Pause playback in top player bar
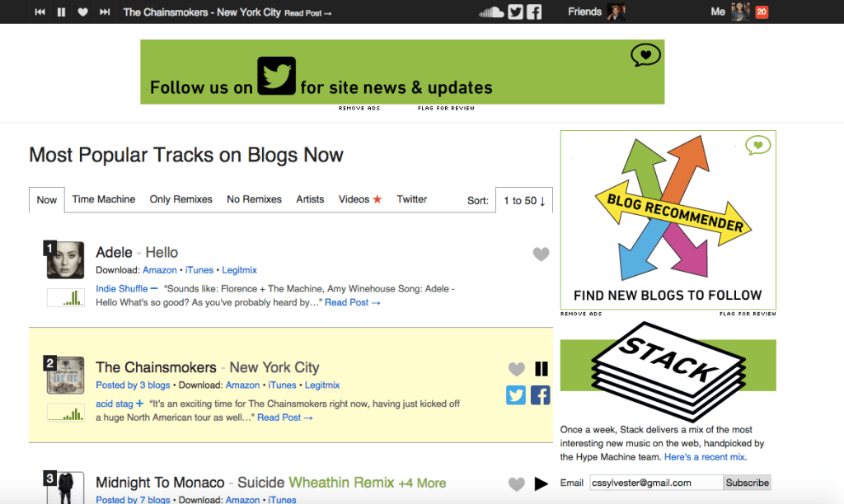The image size is (844, 504). pyautogui.click(x=61, y=12)
